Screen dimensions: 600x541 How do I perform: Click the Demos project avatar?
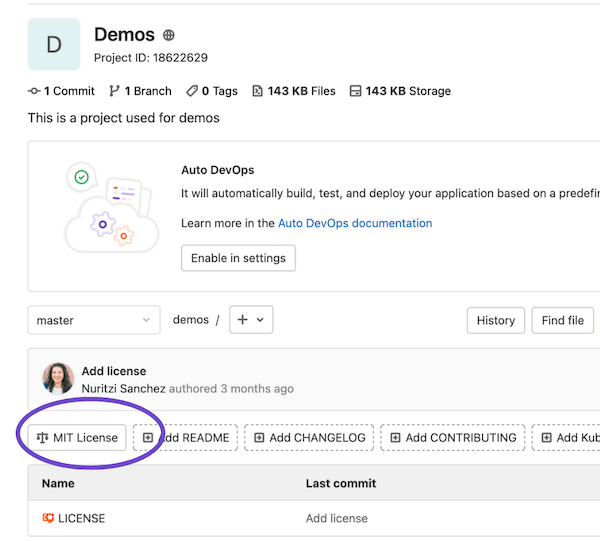54,44
